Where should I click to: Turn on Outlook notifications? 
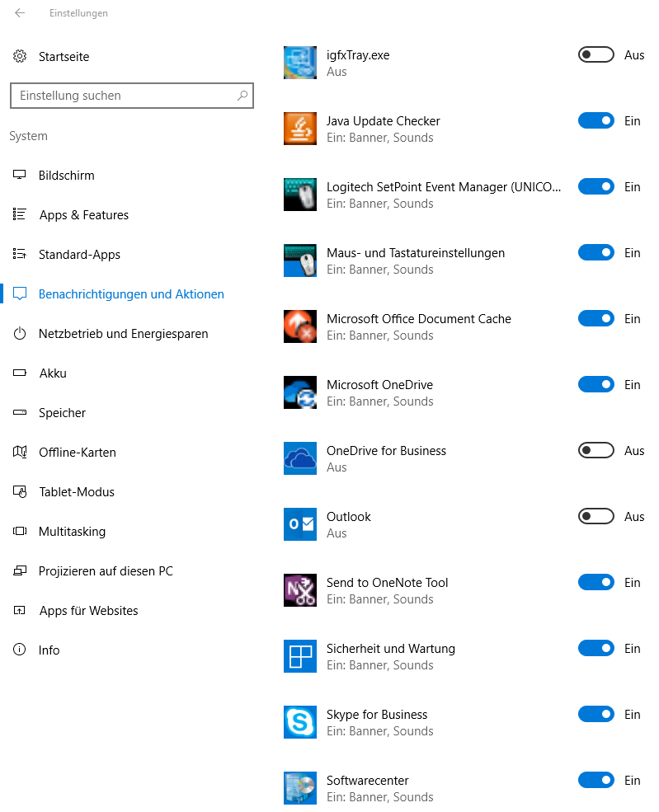click(x=596, y=516)
